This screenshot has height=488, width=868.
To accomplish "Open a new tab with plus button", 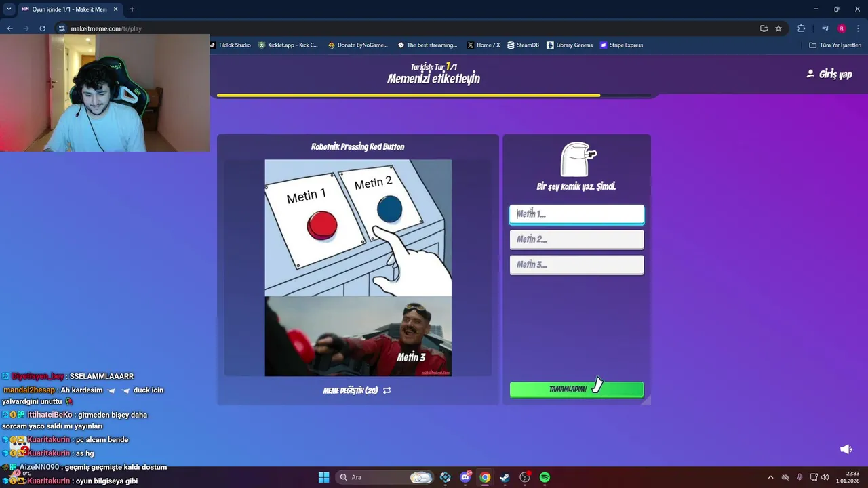I will (x=132, y=9).
